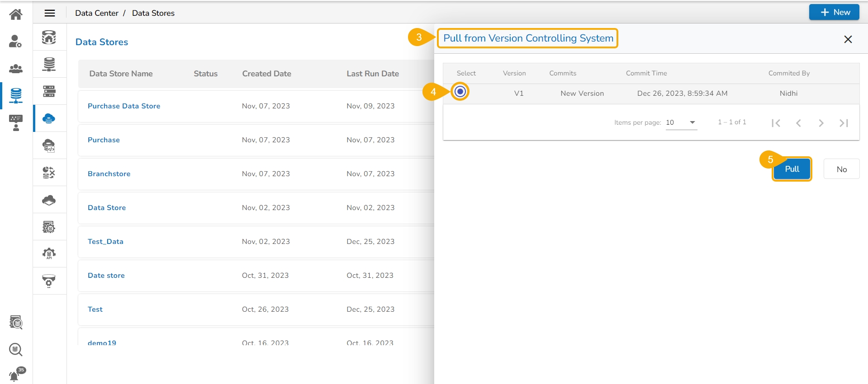Click the Data Store Name column header
868x384 pixels.
(x=121, y=74)
